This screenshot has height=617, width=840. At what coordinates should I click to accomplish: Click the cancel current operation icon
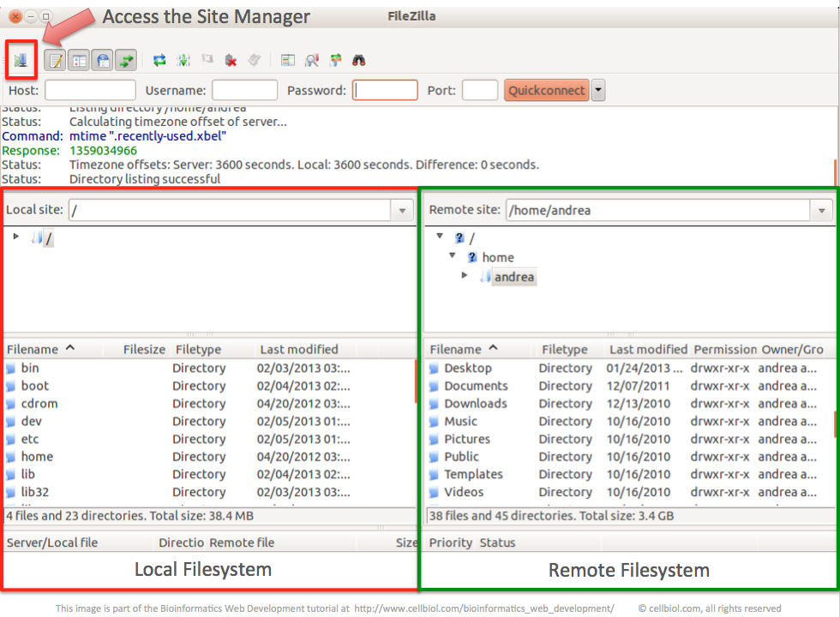207,59
